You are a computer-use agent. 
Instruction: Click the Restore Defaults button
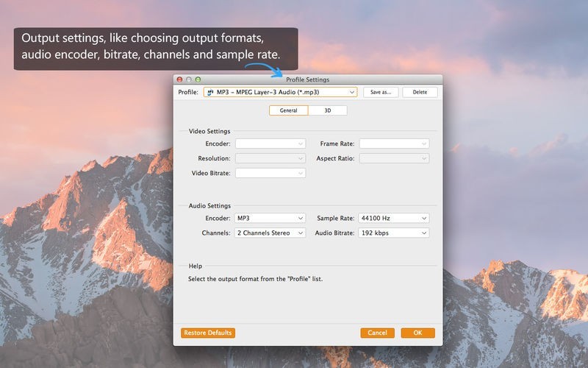click(x=208, y=333)
